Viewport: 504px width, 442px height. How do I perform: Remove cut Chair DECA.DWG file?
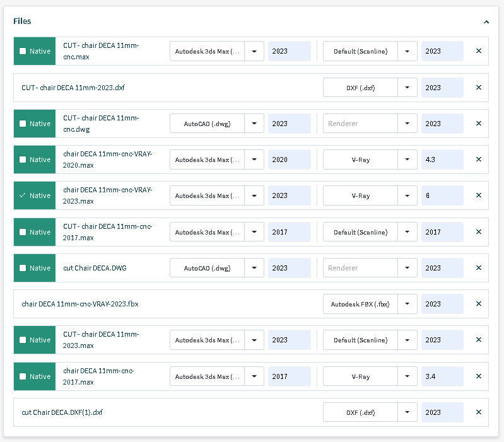tap(478, 268)
